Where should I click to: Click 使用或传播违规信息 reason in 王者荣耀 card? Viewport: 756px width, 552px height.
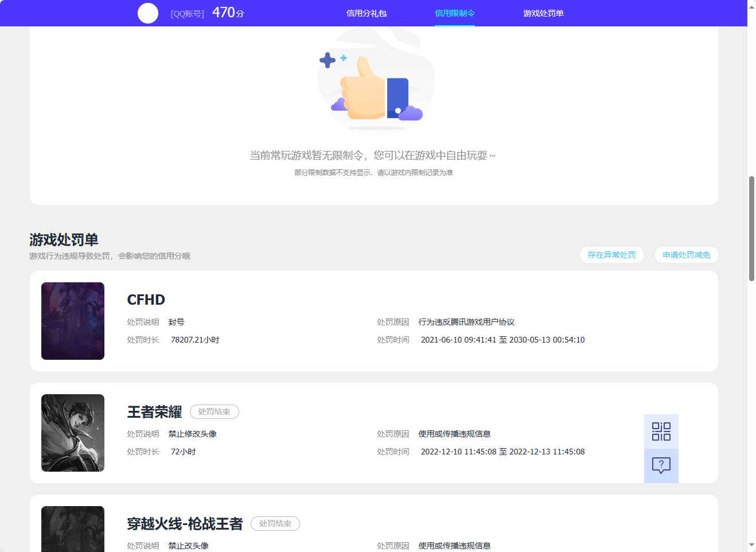(454, 434)
